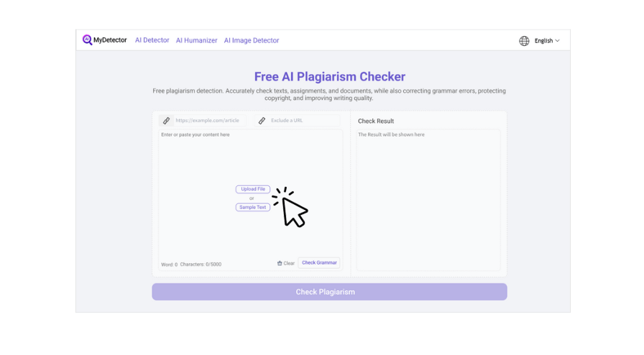Load the Sample Text
The image size is (644, 355).
pos(253,207)
